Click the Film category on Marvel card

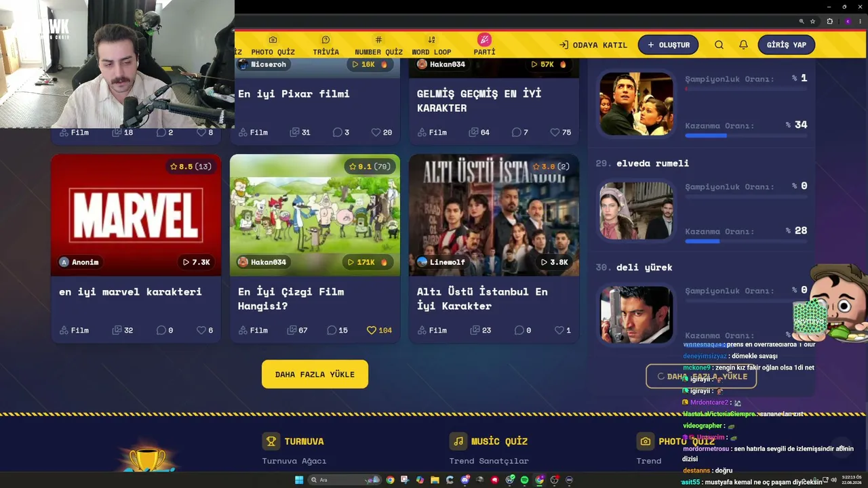(74, 330)
